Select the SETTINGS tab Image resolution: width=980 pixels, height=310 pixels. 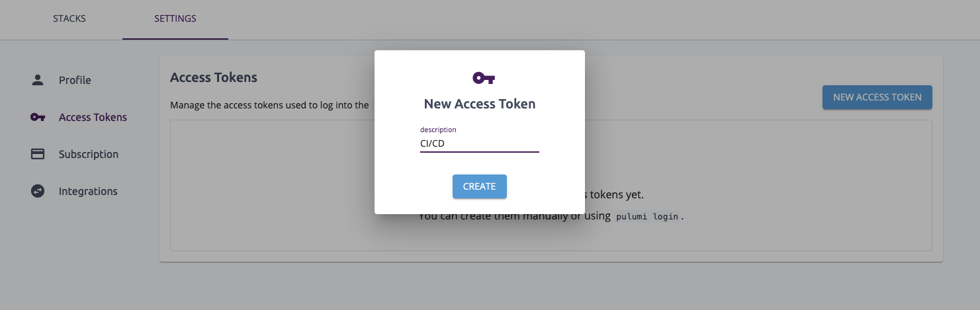[x=175, y=19]
